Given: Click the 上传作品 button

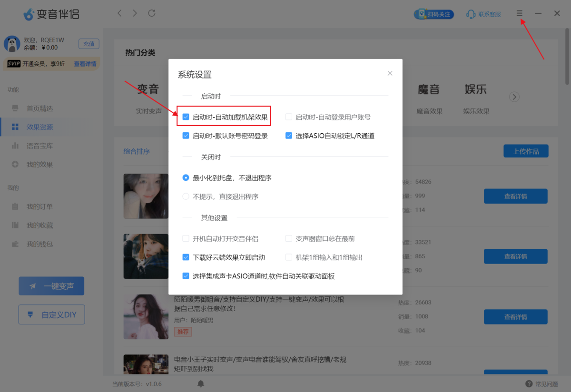Looking at the screenshot, I should point(526,151).
